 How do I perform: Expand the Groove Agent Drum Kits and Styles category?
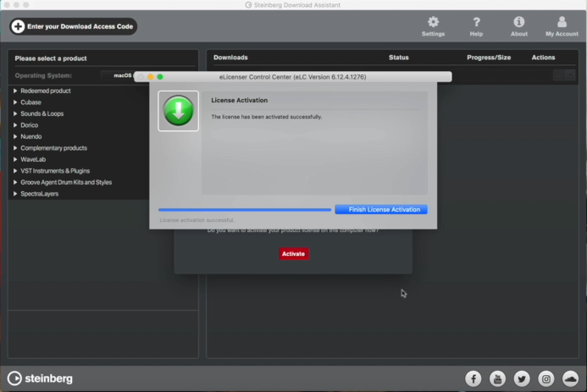pos(15,182)
